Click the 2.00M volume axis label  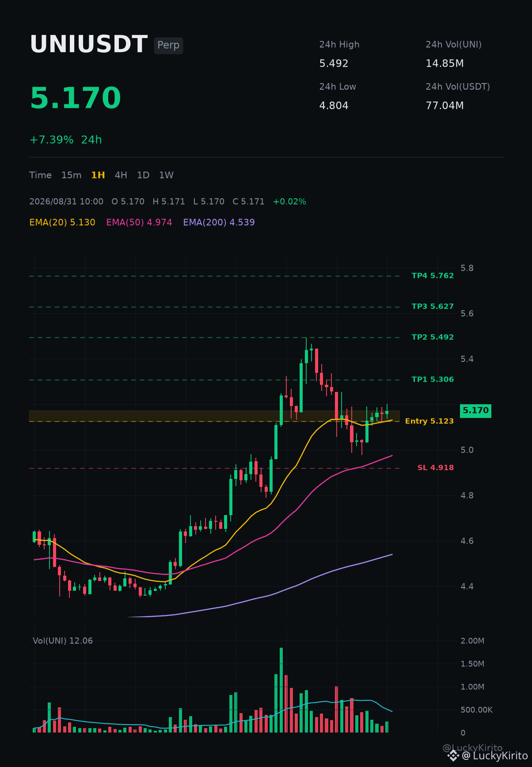(472, 641)
